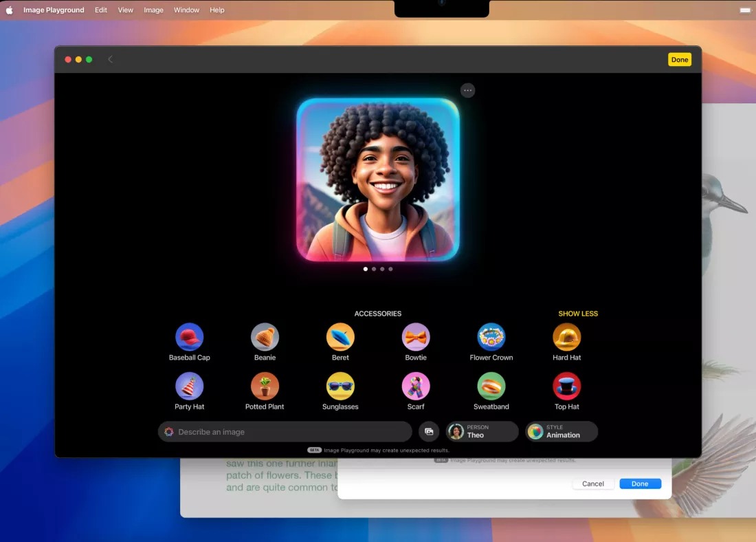756x542 pixels.
Task: Click the yellow Done button
Action: point(679,59)
